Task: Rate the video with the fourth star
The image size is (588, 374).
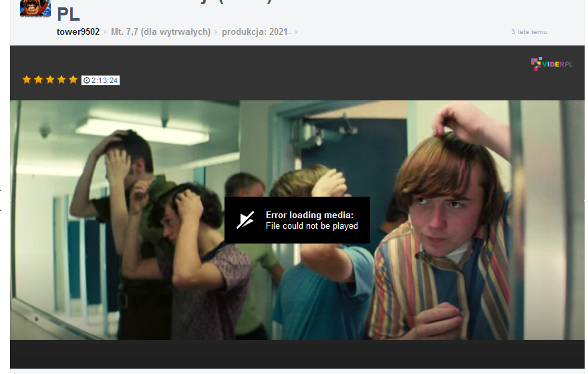Action: pos(61,80)
